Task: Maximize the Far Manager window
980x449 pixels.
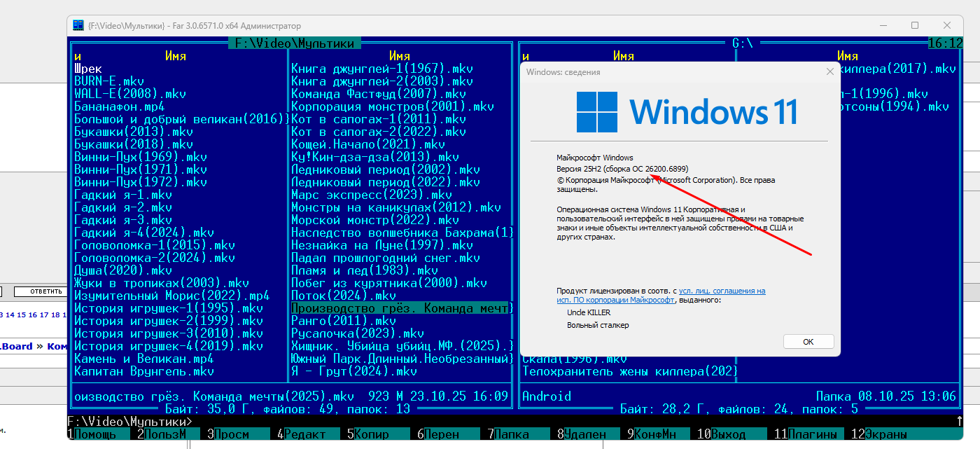Action: pos(915,25)
